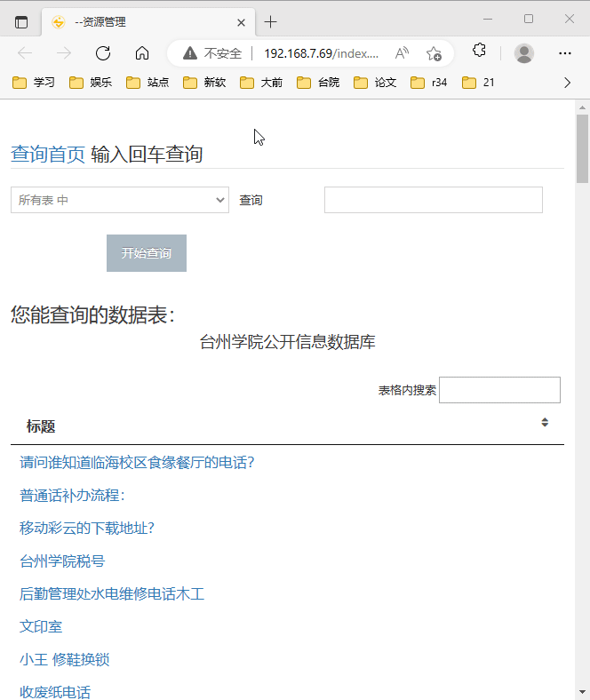Open the 台州学院税号 link
Viewport: 590px width, 700px height.
(x=62, y=561)
